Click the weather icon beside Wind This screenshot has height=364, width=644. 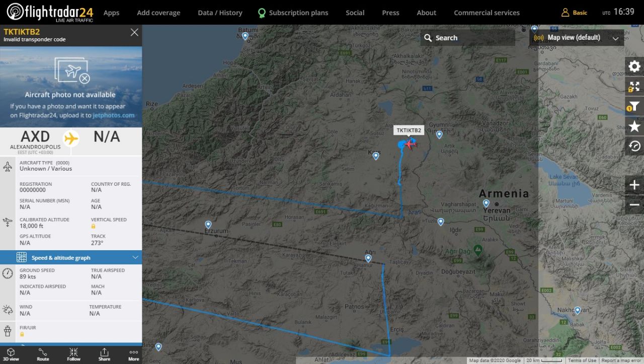8,310
